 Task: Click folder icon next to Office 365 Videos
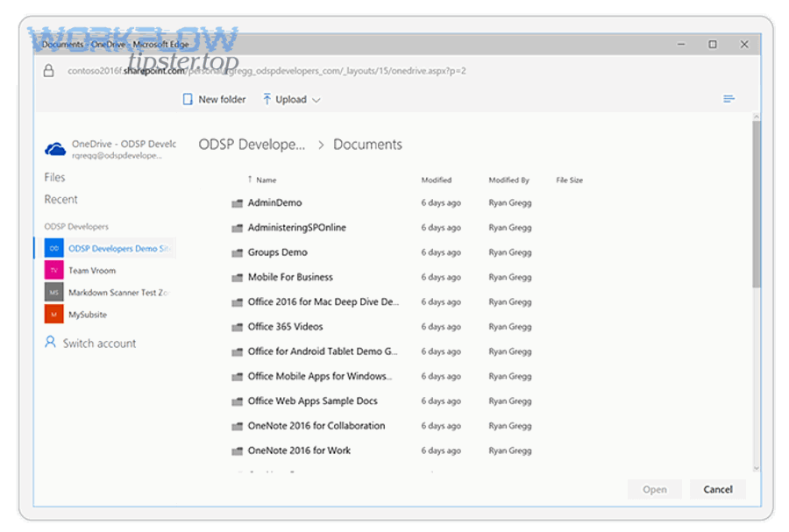[237, 327]
